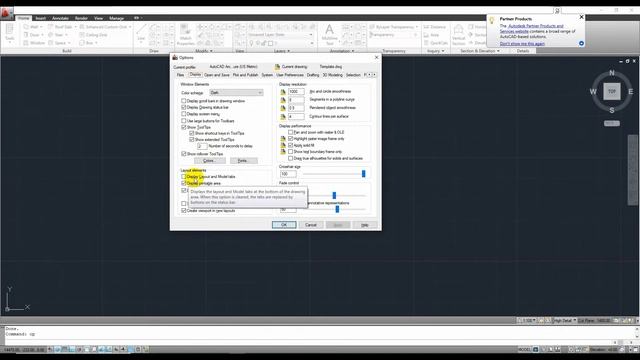Toggle Display scroll bars in drawing window
Viewport: 640px width, 360px height.
coord(183,101)
